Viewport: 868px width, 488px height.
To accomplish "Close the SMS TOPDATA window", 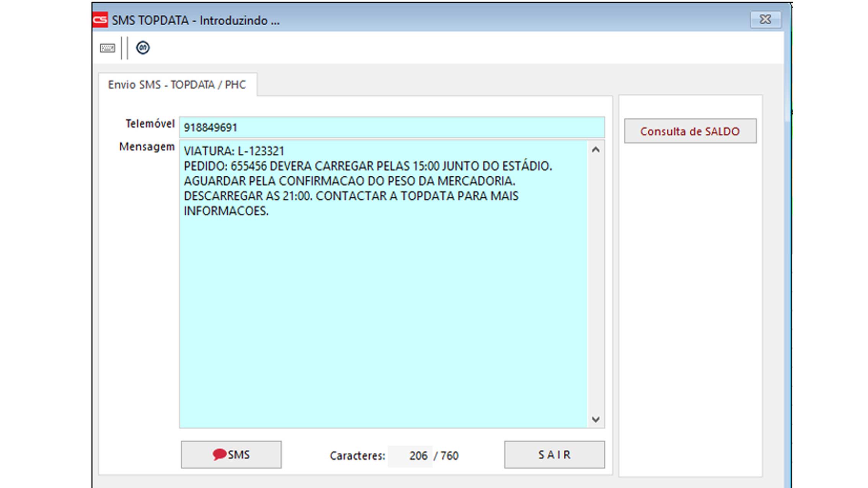I will (x=765, y=19).
